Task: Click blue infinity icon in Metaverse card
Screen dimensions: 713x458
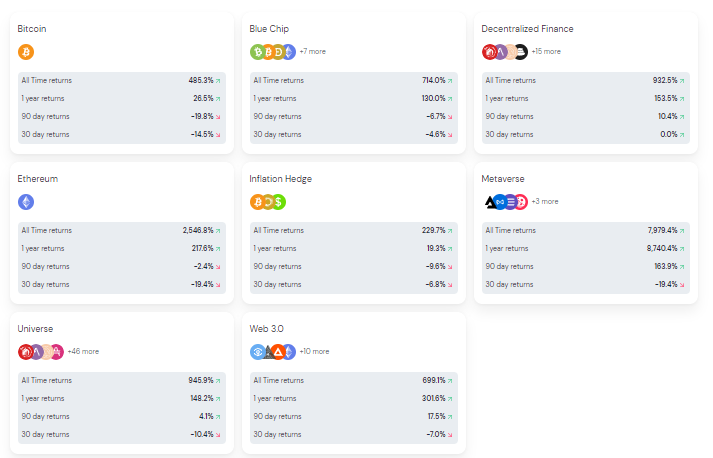Action: (500, 202)
